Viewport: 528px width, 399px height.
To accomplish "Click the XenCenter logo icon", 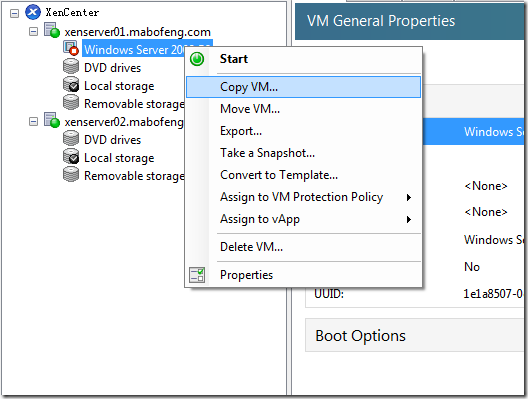I will coord(33,12).
